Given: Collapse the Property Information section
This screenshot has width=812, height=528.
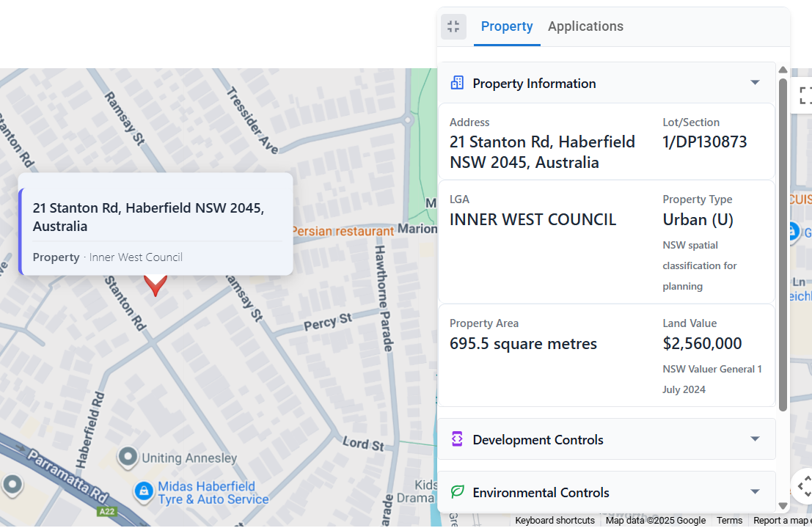Looking at the screenshot, I should 755,83.
